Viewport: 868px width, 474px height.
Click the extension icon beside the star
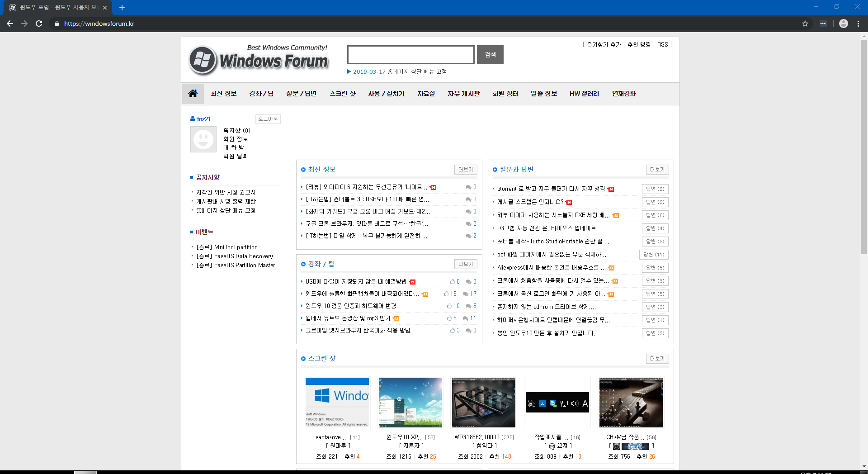823,24
